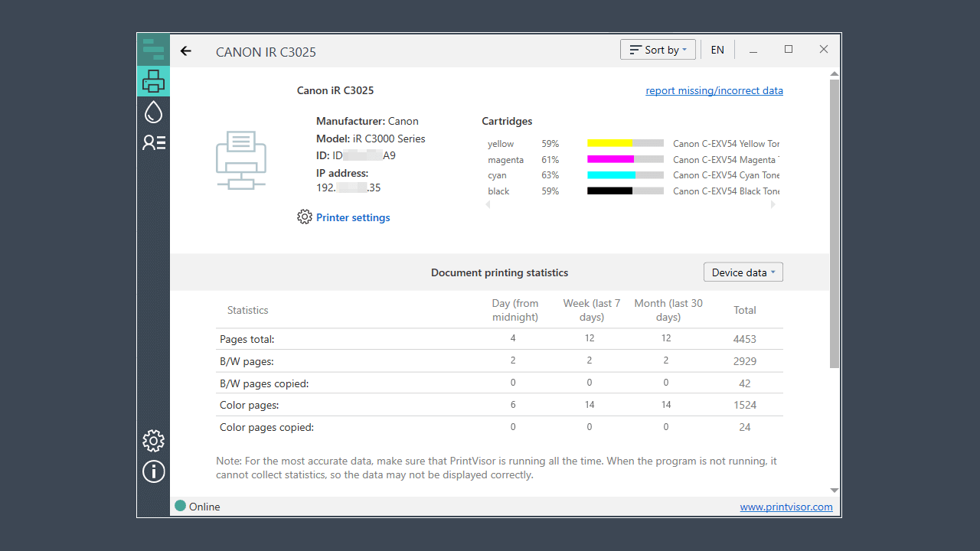Viewport: 980px width, 551px height.
Task: Open the users list sidebar icon
Action: pos(153,142)
